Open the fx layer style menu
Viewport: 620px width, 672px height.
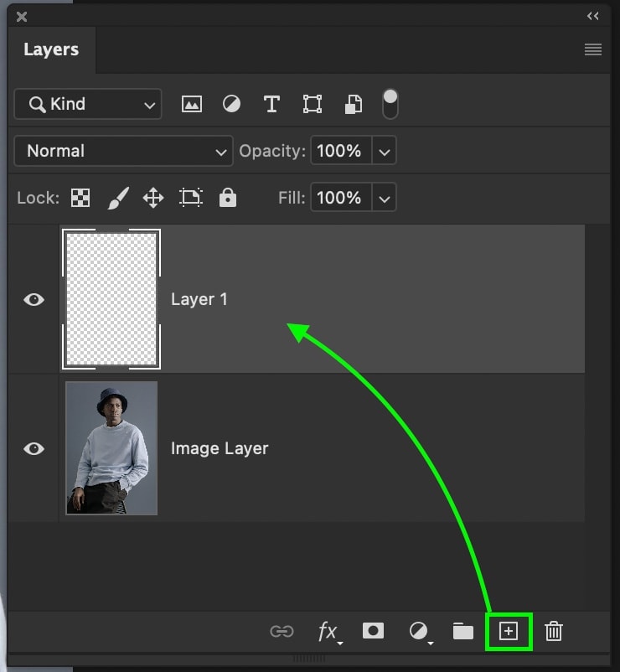(x=329, y=632)
